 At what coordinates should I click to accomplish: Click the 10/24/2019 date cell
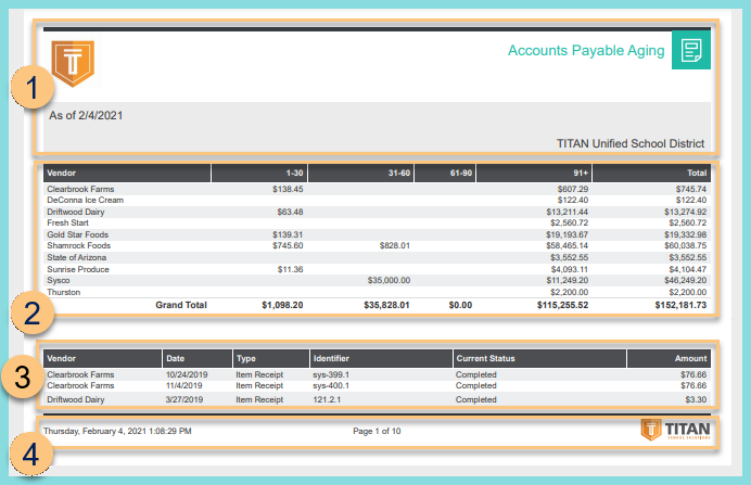coord(187,375)
